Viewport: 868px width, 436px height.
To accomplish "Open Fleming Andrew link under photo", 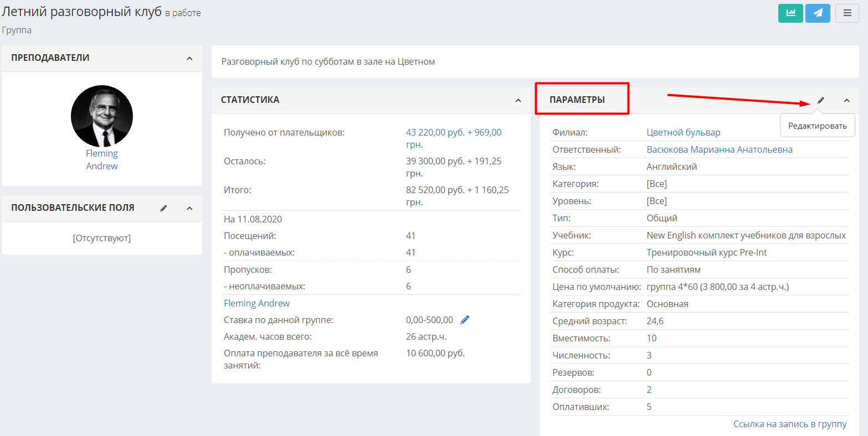I will tap(102, 160).
